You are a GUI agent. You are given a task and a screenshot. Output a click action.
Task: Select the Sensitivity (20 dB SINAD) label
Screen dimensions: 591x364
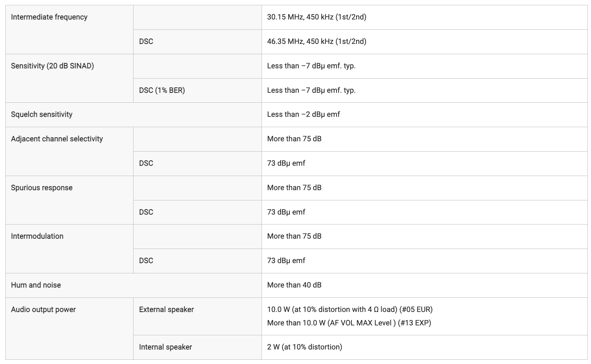tap(52, 66)
